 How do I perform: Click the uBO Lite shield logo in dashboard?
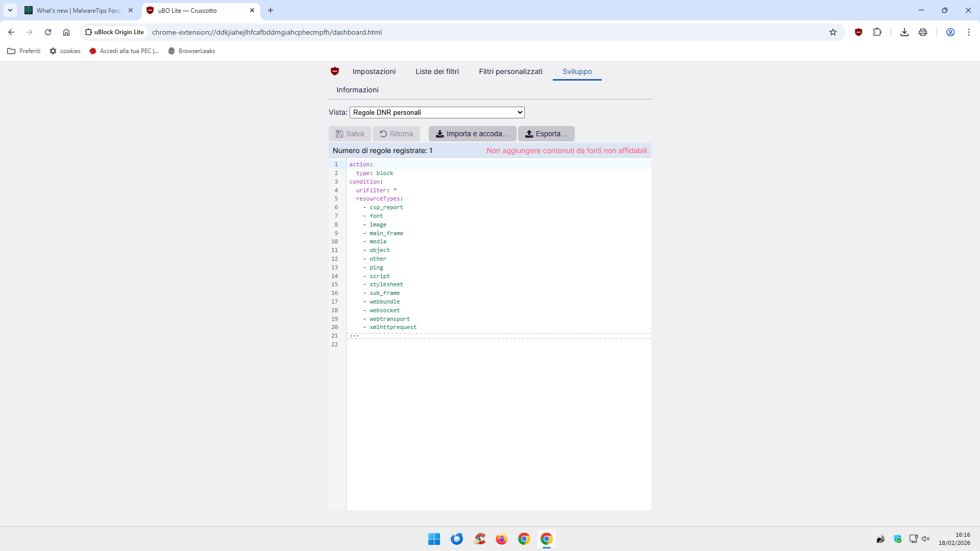(335, 71)
